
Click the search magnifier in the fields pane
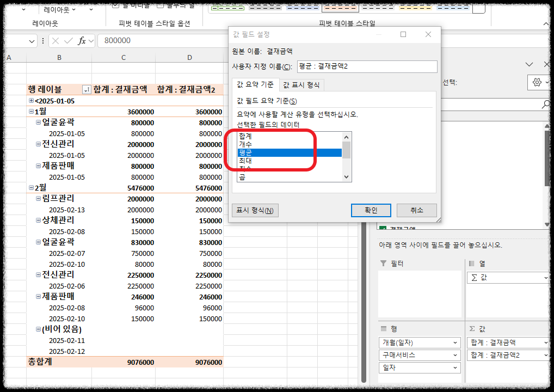(x=547, y=103)
